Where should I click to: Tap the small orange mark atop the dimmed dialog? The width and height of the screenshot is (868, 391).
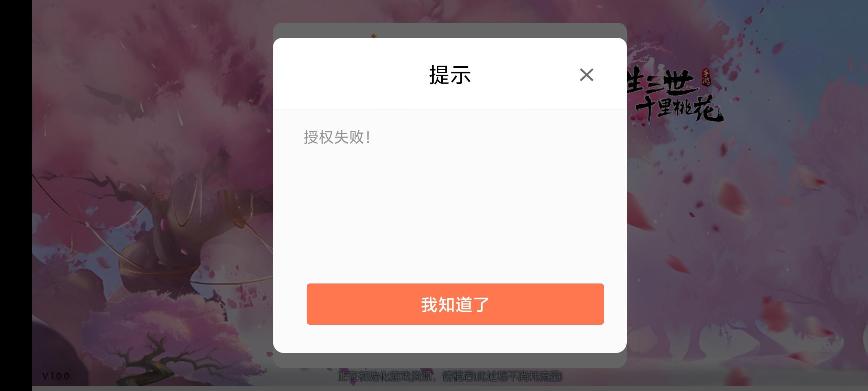(x=374, y=36)
